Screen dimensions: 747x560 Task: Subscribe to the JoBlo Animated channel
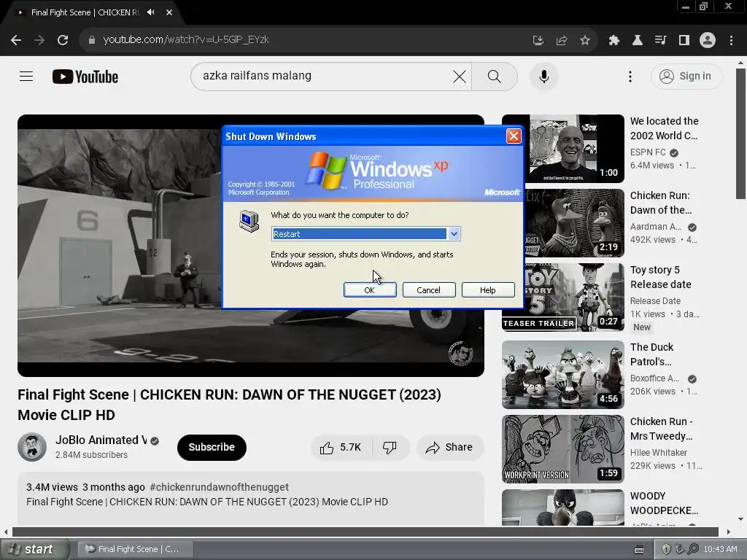coord(212,448)
